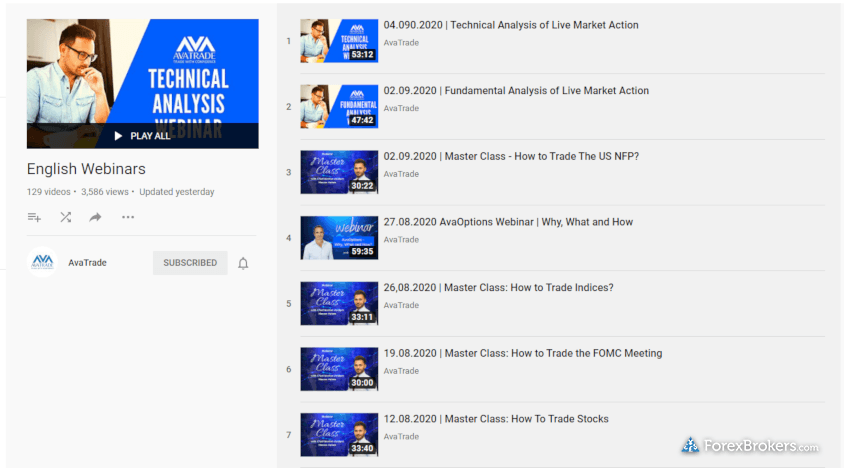Click the AvaTrade channel avatar logo
Viewport: 844px width, 468px height.
tap(43, 262)
